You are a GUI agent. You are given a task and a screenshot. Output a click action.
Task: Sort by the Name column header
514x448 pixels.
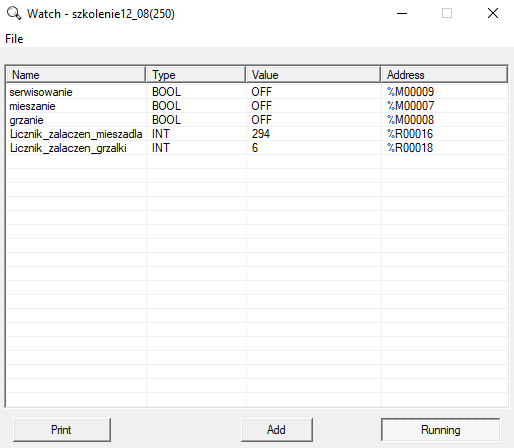point(75,74)
